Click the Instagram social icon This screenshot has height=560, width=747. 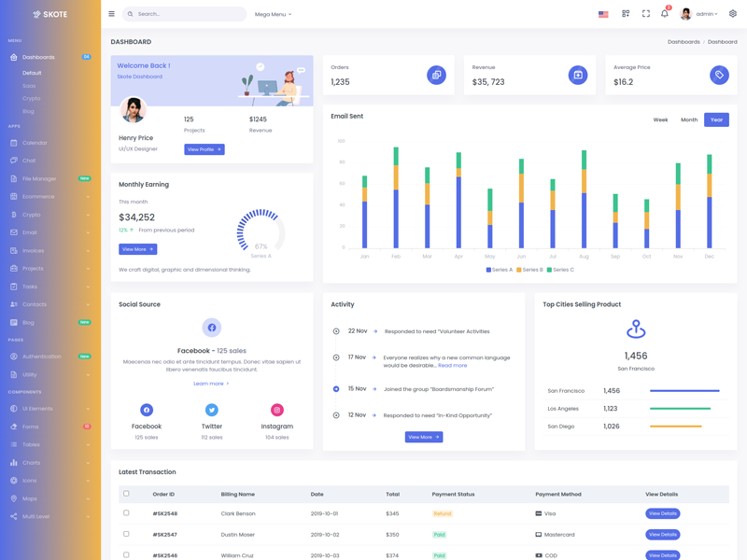click(276, 410)
